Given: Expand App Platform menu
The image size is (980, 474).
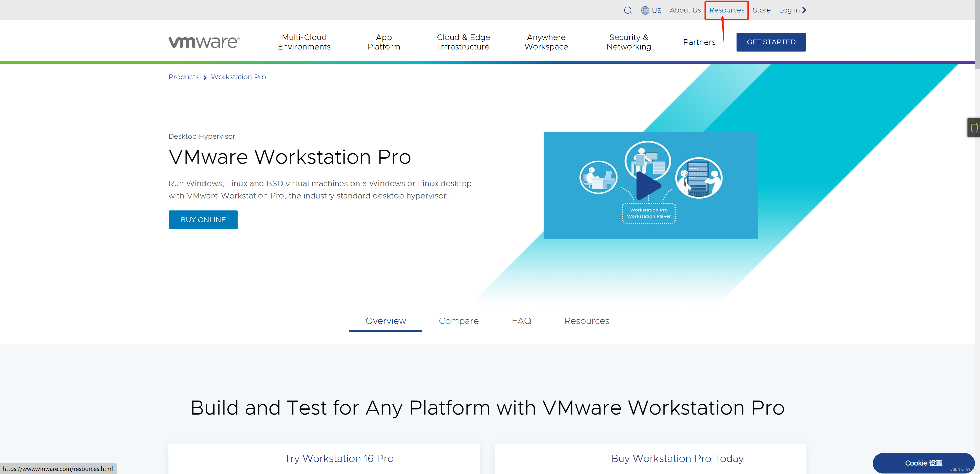Looking at the screenshot, I should click(384, 42).
